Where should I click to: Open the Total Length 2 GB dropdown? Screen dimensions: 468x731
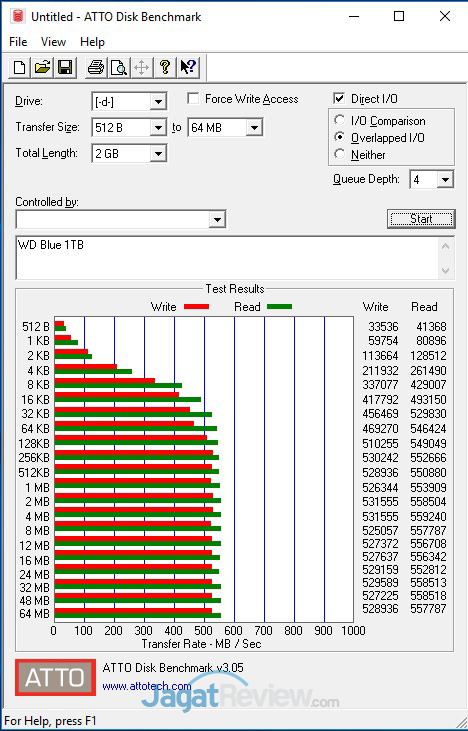158,153
